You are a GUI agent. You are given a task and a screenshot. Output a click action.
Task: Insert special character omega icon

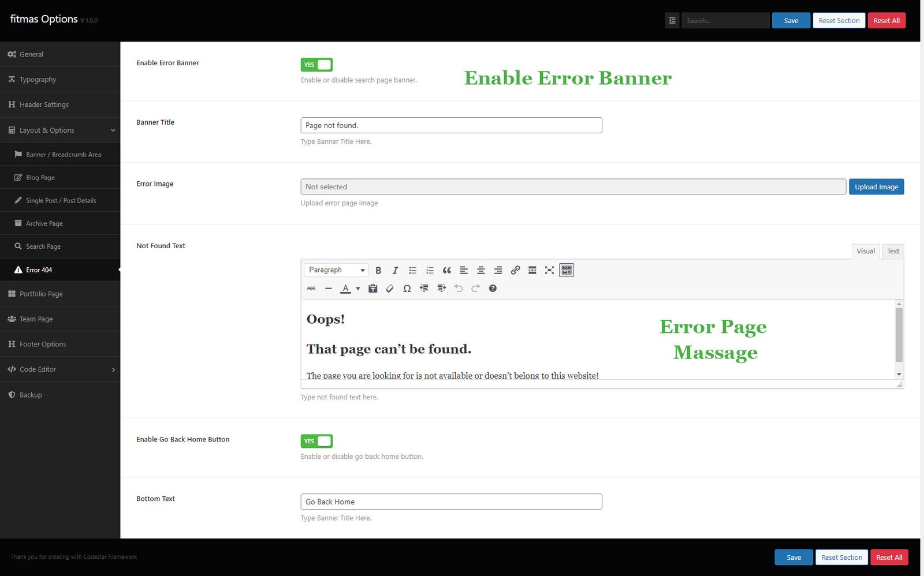[407, 289]
